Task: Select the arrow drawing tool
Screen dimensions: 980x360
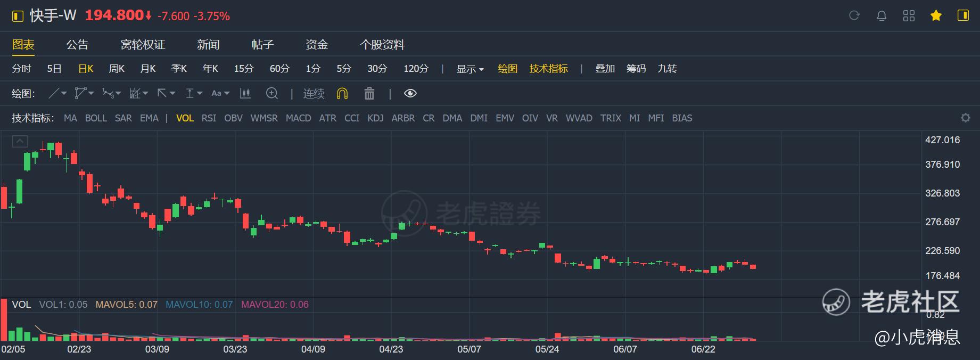Action: point(162,93)
